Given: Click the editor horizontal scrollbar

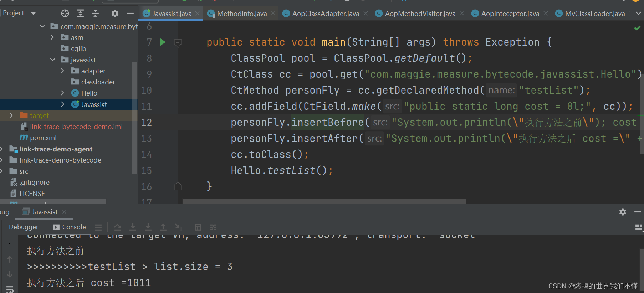Looking at the screenshot, I should 324,201.
